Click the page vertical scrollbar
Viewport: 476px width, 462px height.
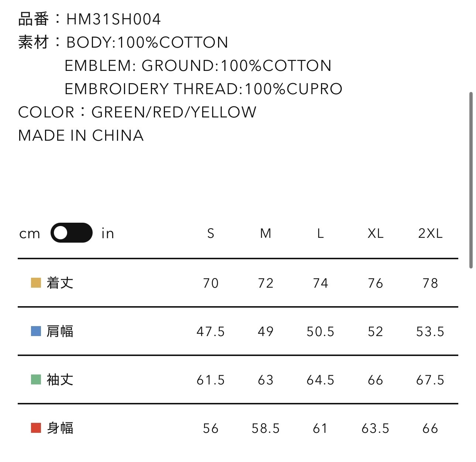point(471,180)
